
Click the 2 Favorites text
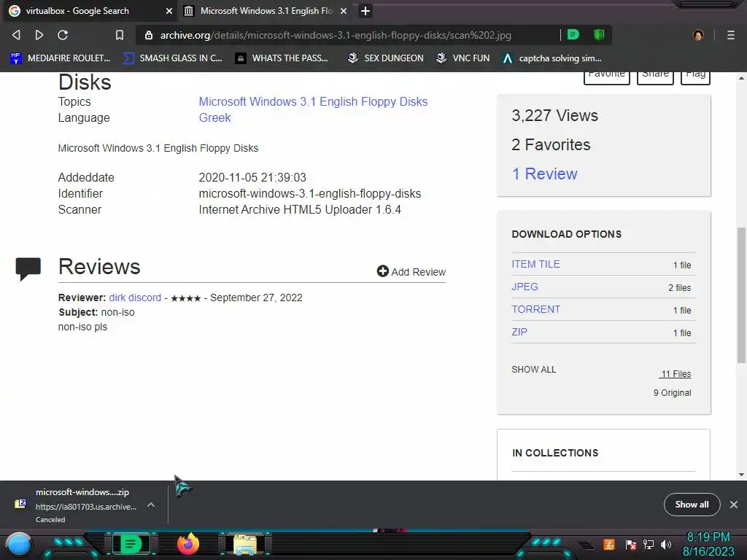(551, 145)
